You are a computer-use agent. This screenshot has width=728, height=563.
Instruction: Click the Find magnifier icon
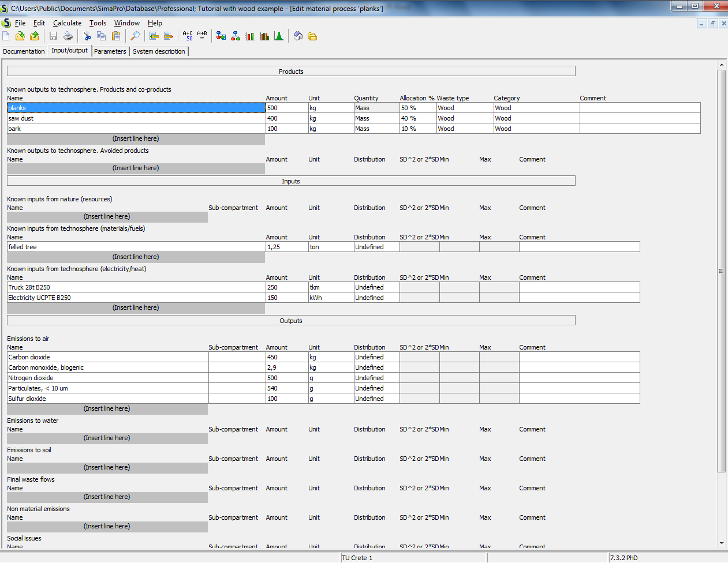coord(135,36)
